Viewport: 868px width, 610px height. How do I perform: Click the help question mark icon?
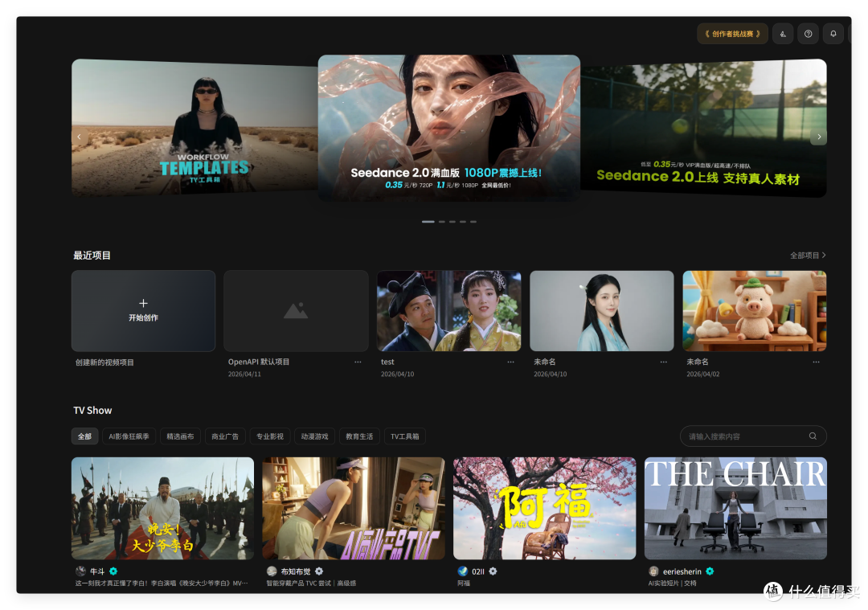click(808, 34)
